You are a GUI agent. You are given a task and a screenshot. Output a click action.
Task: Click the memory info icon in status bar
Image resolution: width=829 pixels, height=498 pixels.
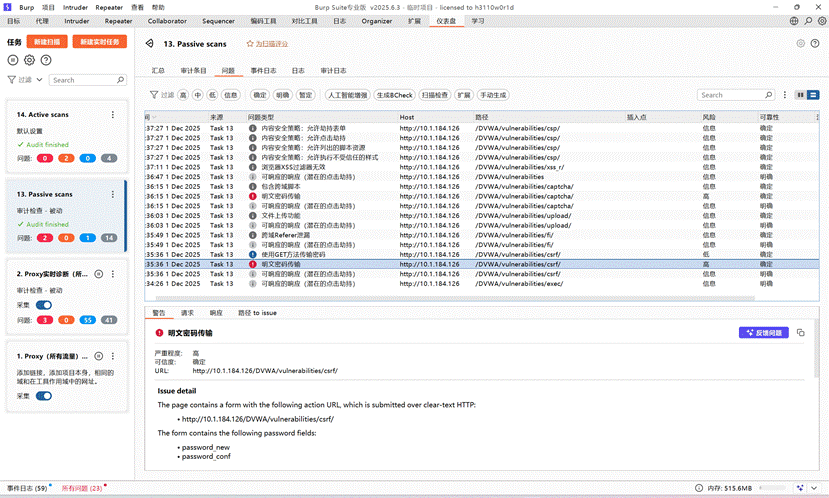point(699,488)
